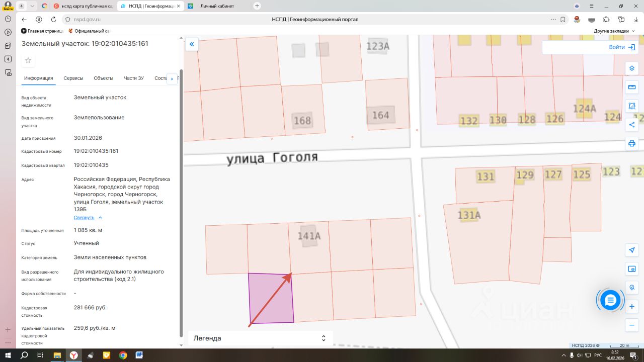The image size is (644, 362).
Task: Activate the area selection search tool
Action: click(x=632, y=106)
